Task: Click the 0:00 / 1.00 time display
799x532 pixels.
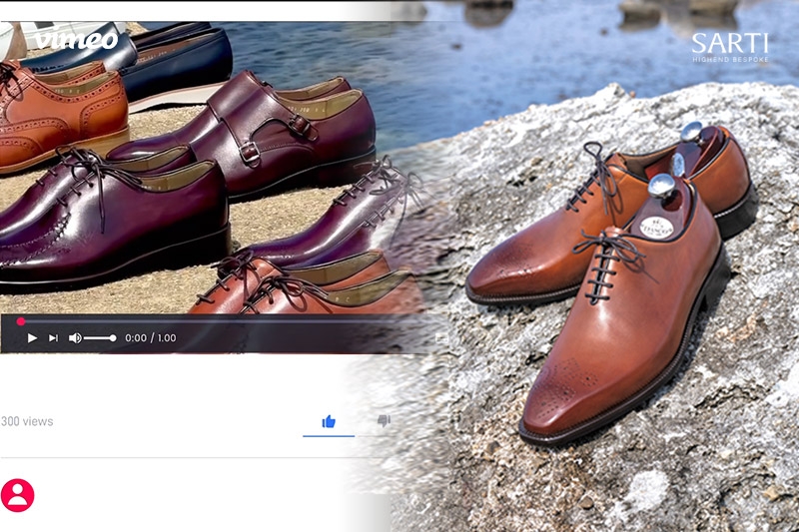Action: [x=150, y=338]
